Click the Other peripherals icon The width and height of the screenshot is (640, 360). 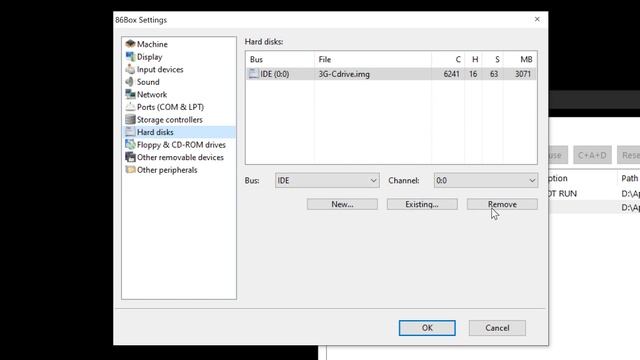(130, 170)
